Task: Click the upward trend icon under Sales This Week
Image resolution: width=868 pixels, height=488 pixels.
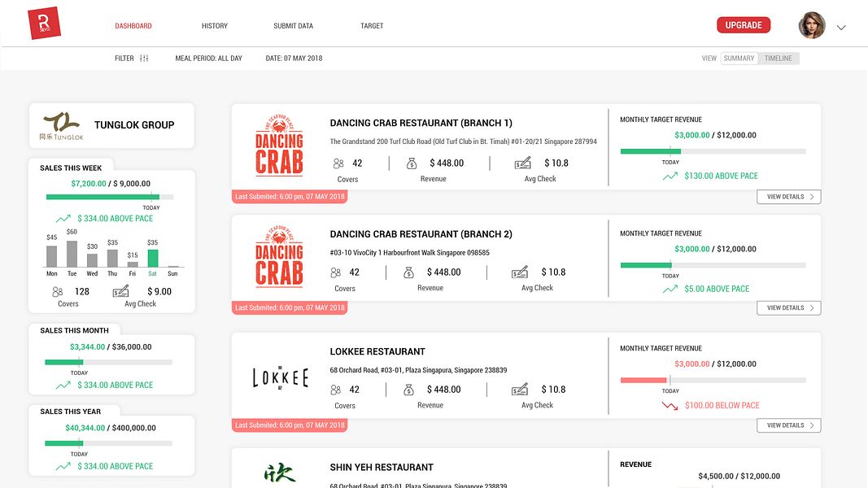Action: [x=63, y=219]
